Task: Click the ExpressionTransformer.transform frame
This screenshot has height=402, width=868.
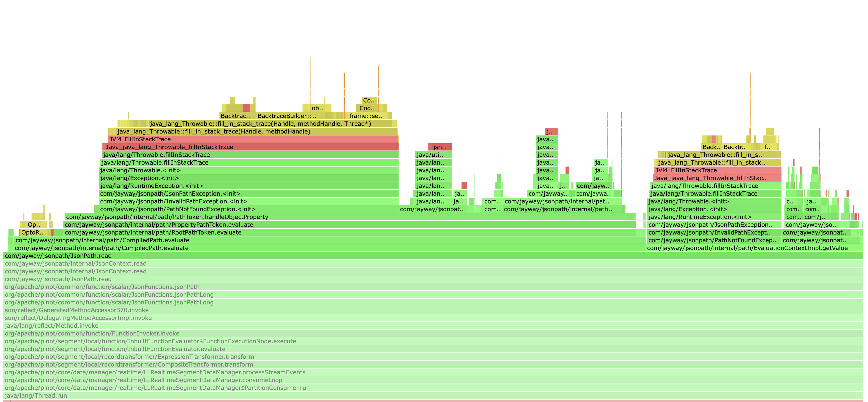Action: 433,357
